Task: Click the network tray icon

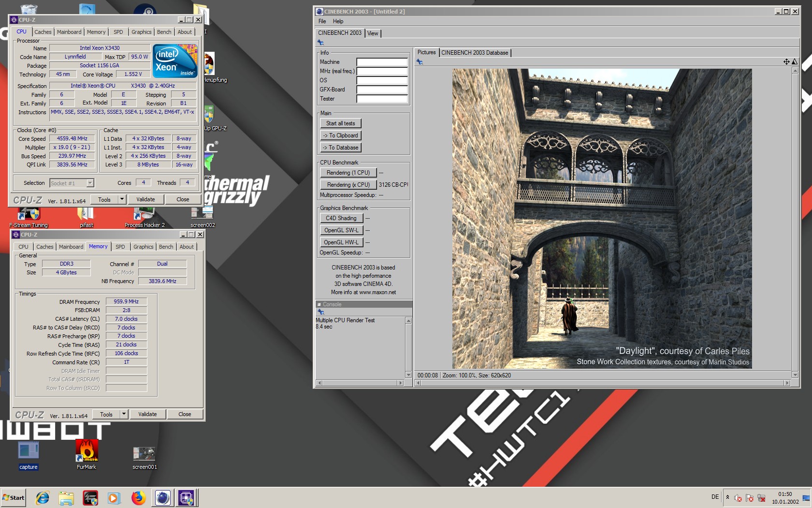Action: (x=761, y=498)
